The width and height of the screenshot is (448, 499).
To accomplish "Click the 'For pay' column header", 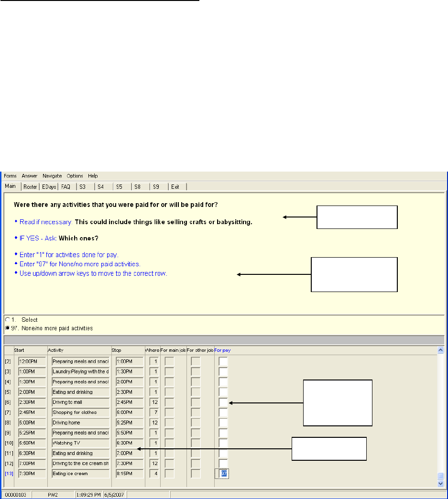I will [222, 350].
